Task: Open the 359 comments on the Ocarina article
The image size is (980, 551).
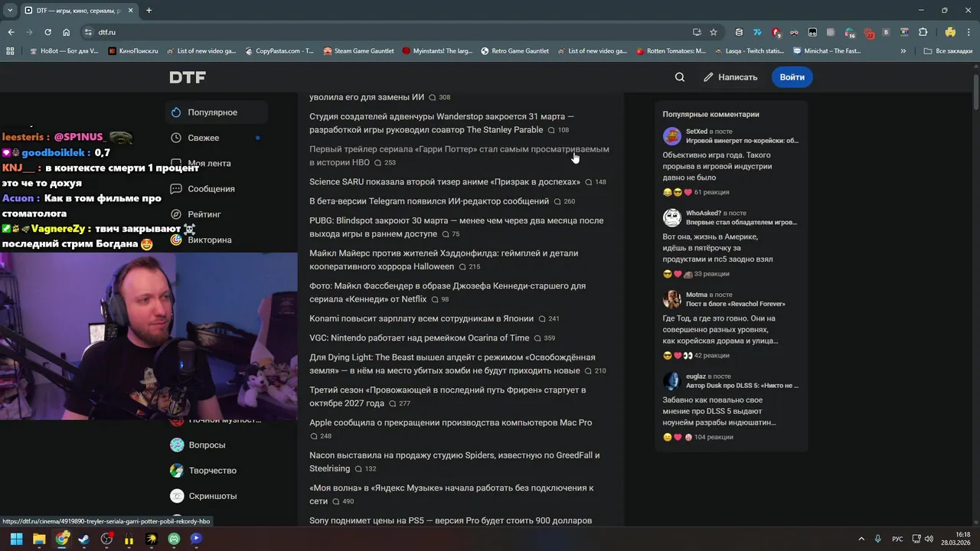Action: (x=544, y=338)
